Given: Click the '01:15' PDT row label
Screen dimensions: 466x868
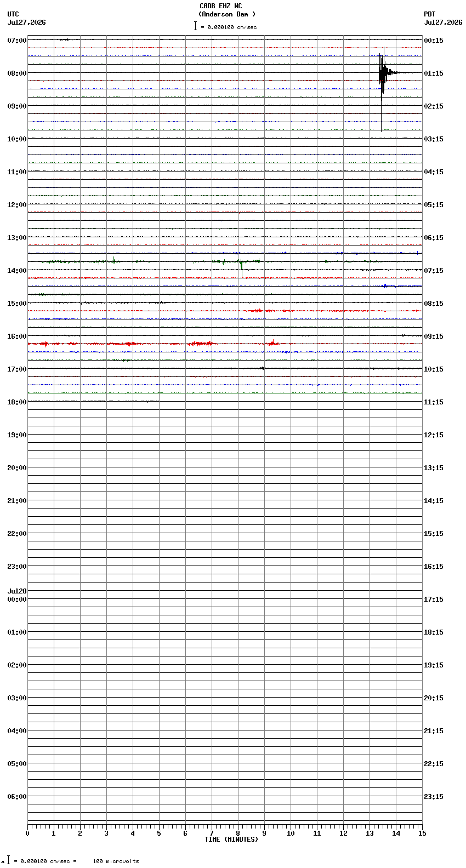Looking at the screenshot, I should (x=434, y=73).
